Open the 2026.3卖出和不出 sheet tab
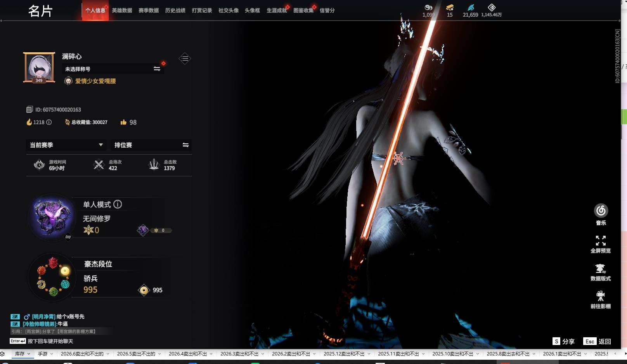Image resolution: width=627 pixels, height=364 pixels. [239, 354]
